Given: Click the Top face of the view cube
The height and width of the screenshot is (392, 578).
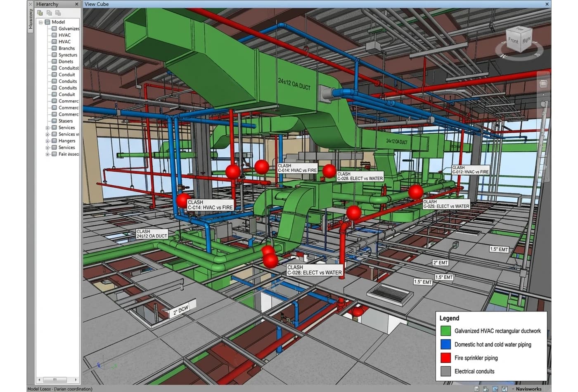Looking at the screenshot, I should [x=519, y=29].
